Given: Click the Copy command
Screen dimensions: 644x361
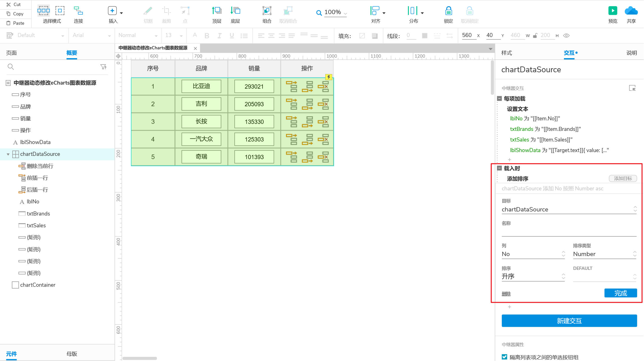Looking at the screenshot, I should [x=15, y=14].
